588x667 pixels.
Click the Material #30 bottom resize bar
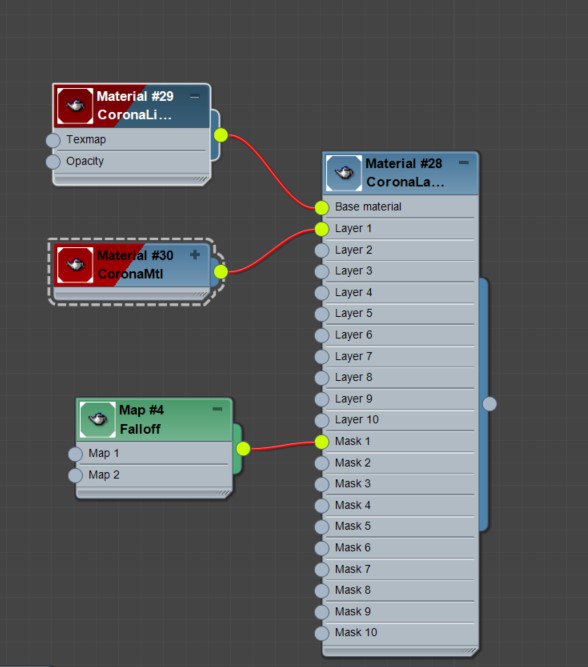coord(131,295)
